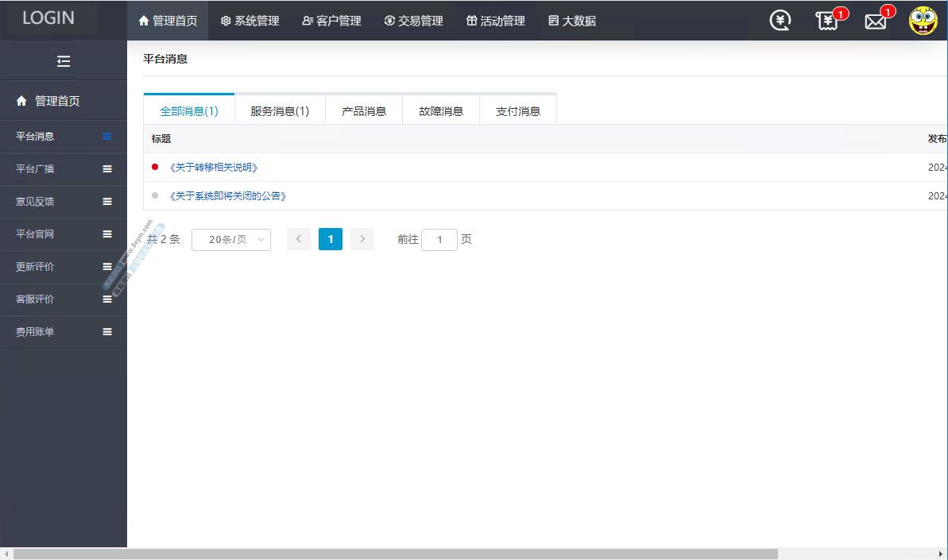Open the 客户管理 top menu
This screenshot has width=948, height=560.
(331, 21)
